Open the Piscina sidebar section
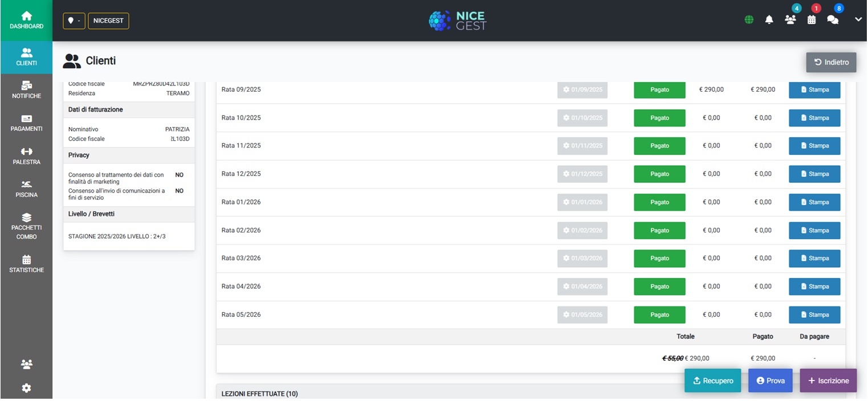The width and height of the screenshot is (868, 401). pos(26,189)
